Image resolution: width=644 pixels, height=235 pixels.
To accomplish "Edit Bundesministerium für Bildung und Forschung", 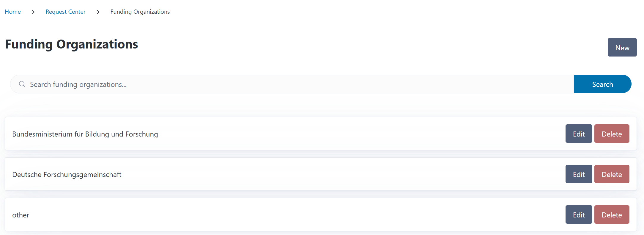I will (579, 134).
